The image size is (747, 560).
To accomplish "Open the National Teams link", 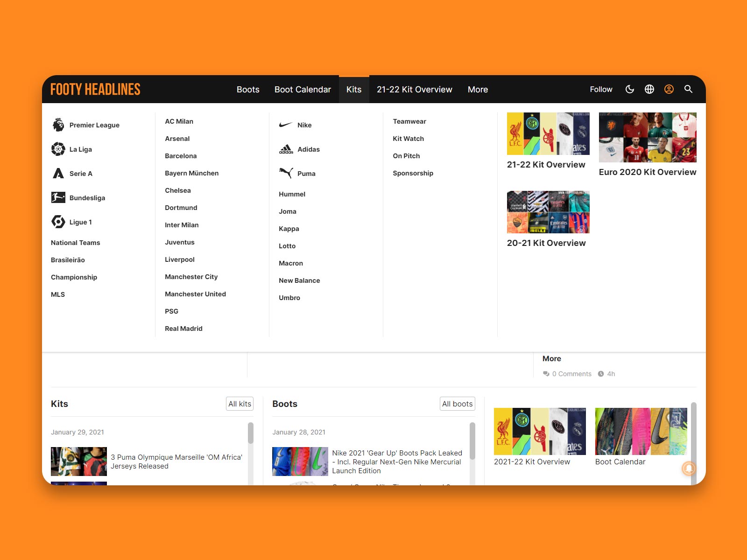I will [x=76, y=243].
